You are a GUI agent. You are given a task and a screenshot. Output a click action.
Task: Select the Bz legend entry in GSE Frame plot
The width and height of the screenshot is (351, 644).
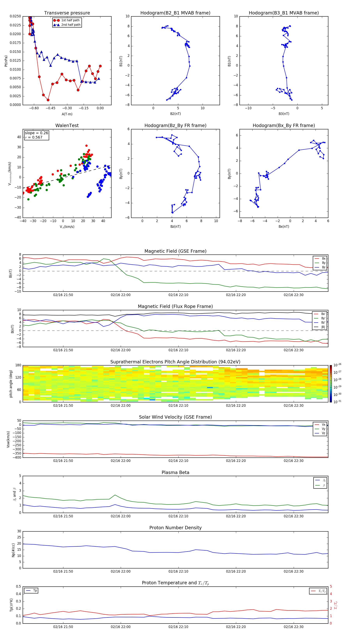(x=320, y=267)
